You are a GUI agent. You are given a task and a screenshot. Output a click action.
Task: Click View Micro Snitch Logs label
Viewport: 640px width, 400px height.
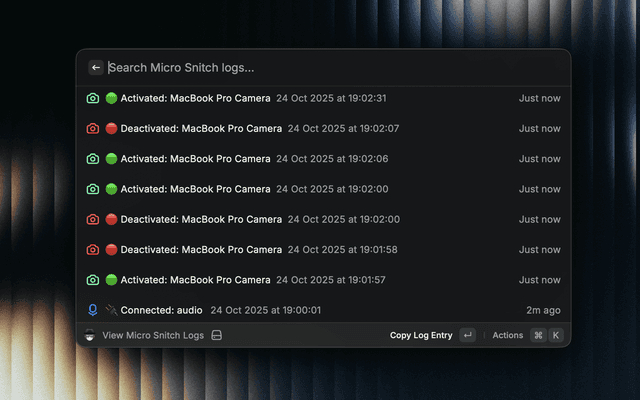[153, 335]
